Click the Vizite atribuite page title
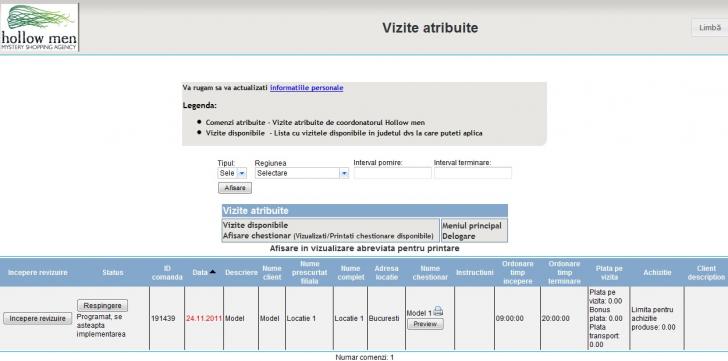The width and height of the screenshot is (728, 361). [430, 28]
